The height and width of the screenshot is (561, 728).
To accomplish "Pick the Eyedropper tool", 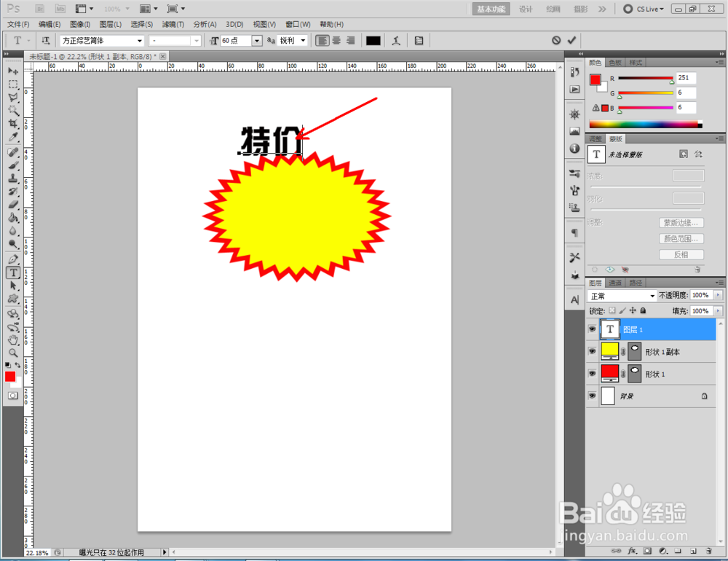I will click(x=11, y=136).
